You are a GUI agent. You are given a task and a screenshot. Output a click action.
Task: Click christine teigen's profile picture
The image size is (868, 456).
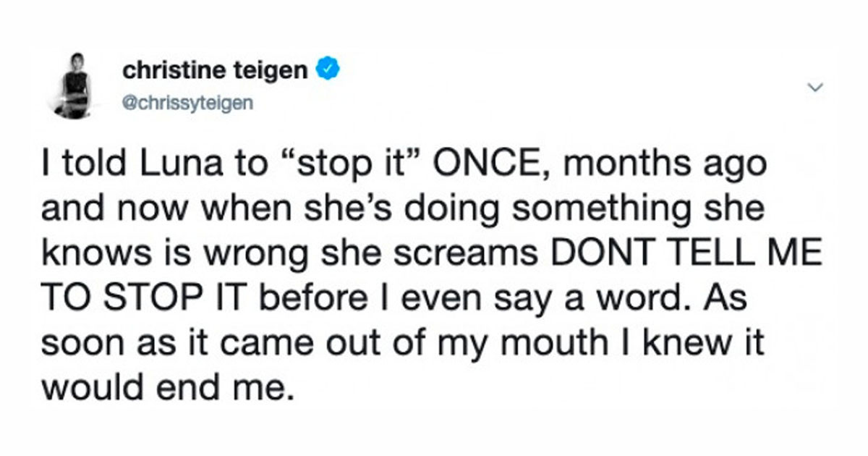pos(71,86)
